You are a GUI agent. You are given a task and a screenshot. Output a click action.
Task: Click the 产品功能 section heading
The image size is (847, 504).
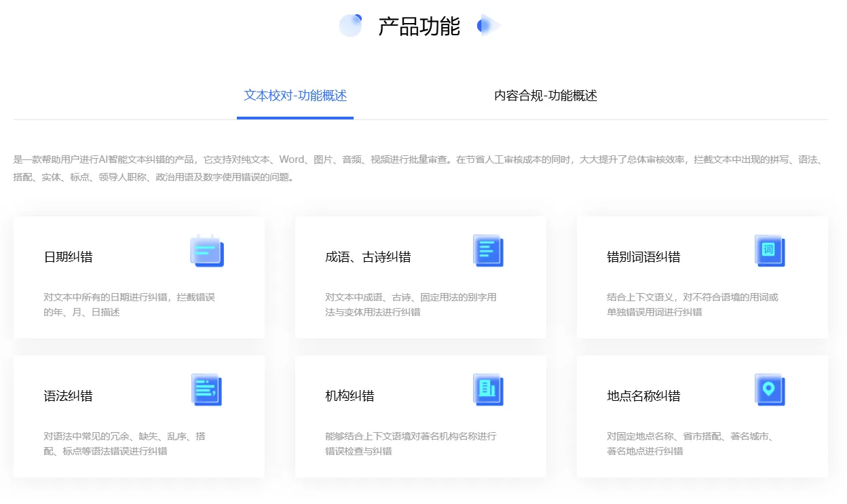pos(419,26)
